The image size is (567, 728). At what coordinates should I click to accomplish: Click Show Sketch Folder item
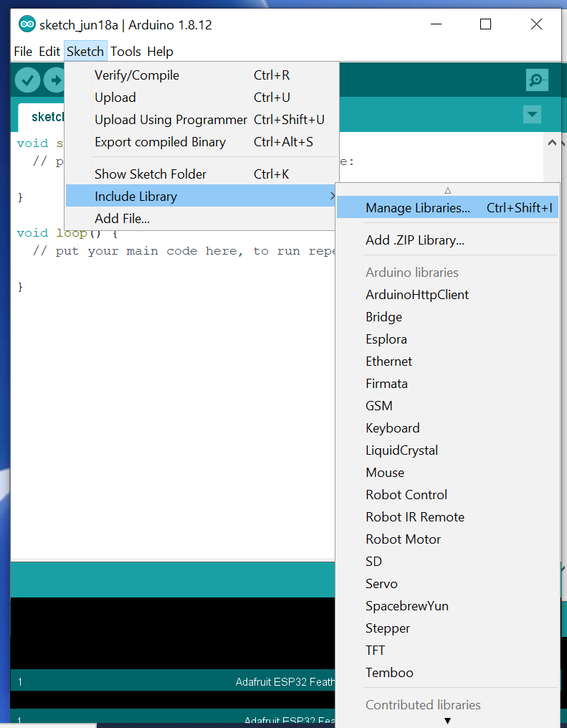(151, 174)
